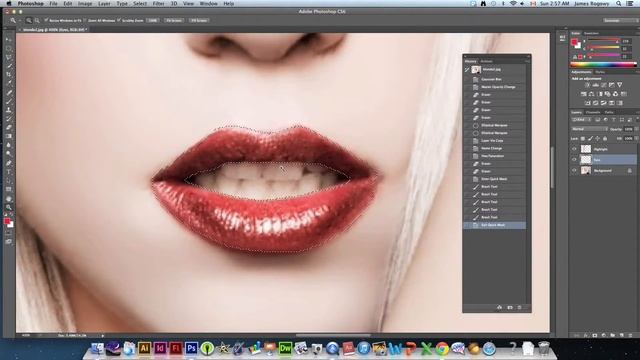Click the 100% zoom button
Screen dimensions: 640x360
[153, 20]
